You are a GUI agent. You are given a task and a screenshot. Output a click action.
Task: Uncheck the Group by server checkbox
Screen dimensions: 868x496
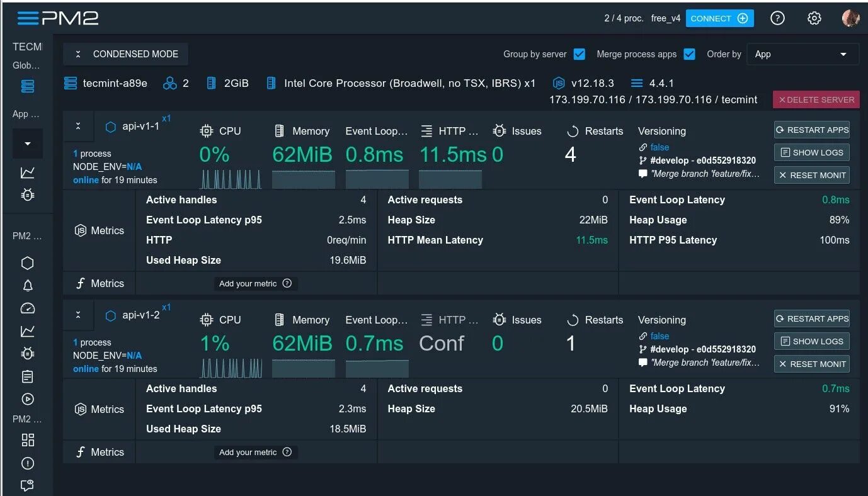tap(580, 54)
